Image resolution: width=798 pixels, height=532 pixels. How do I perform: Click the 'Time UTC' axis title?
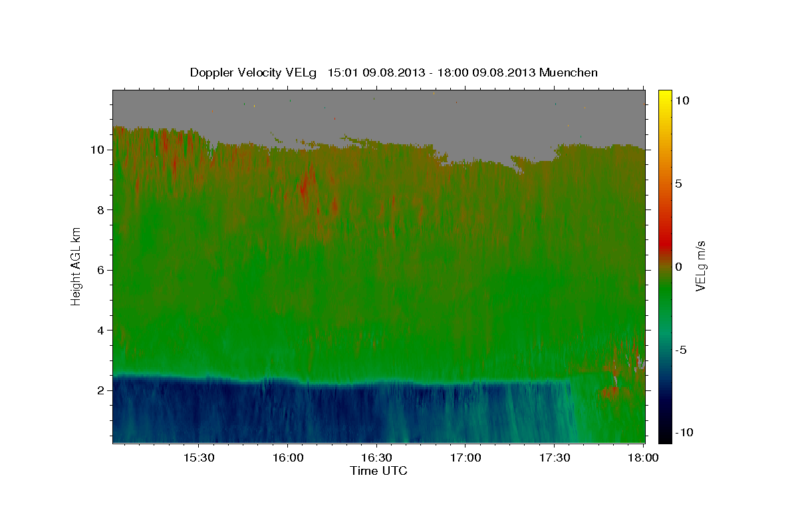[378, 471]
